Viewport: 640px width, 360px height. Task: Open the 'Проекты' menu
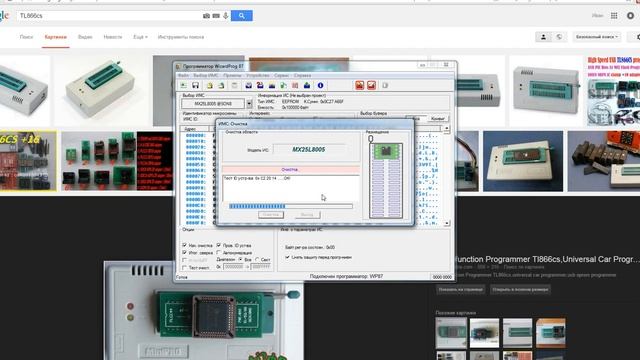232,76
